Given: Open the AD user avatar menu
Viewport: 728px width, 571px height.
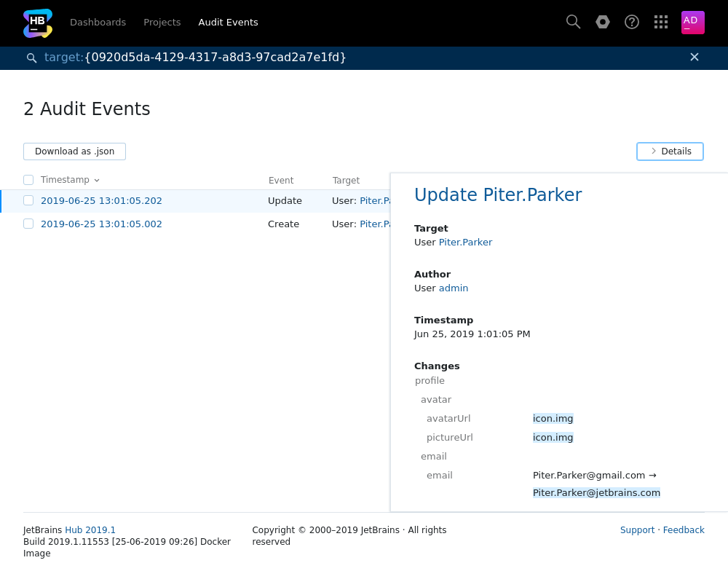Looking at the screenshot, I should [692, 23].
